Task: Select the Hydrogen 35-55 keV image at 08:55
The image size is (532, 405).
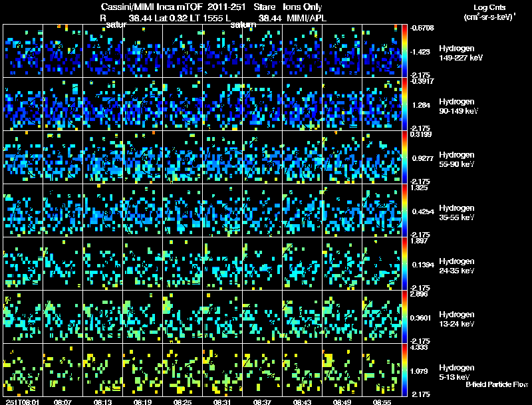Action: tap(382, 211)
